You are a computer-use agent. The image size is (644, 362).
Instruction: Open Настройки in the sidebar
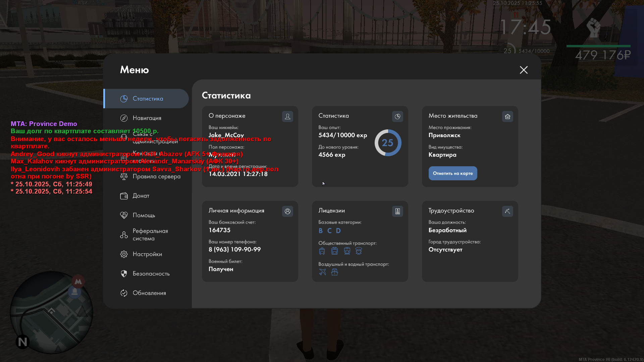click(x=147, y=254)
